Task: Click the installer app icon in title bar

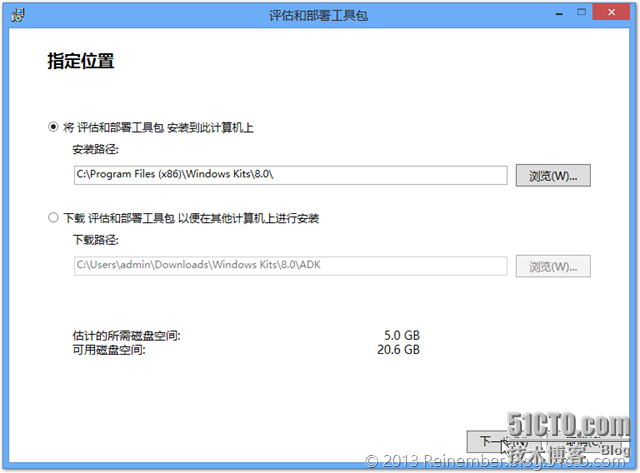Action: (18, 15)
